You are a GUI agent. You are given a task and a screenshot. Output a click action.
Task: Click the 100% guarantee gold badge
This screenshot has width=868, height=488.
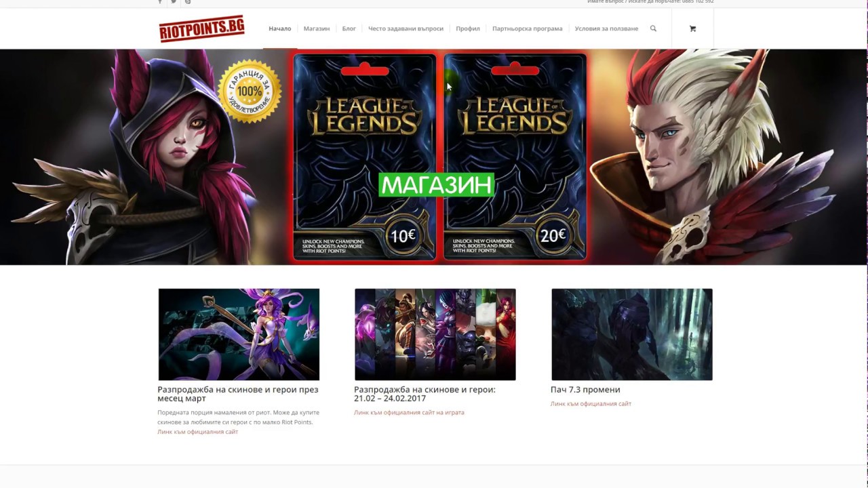250,91
